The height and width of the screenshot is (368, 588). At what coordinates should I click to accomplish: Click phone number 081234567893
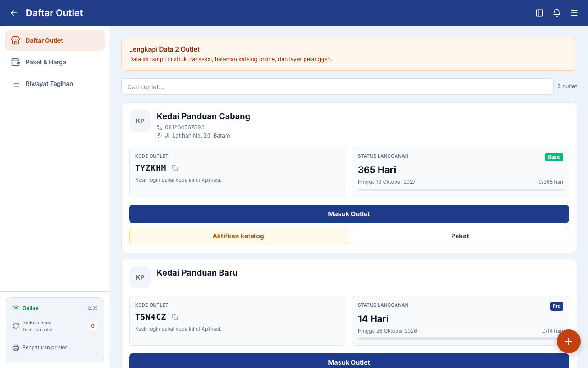point(185,127)
